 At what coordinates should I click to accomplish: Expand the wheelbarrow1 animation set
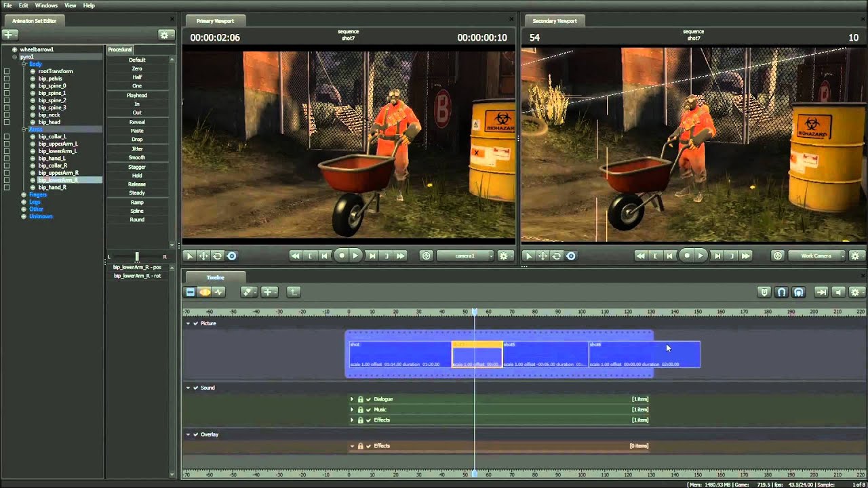tap(15, 49)
